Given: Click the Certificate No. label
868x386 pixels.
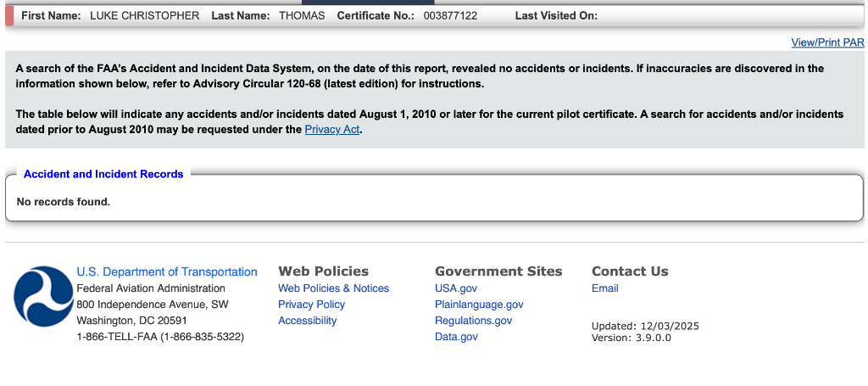Looking at the screenshot, I should (x=376, y=16).
